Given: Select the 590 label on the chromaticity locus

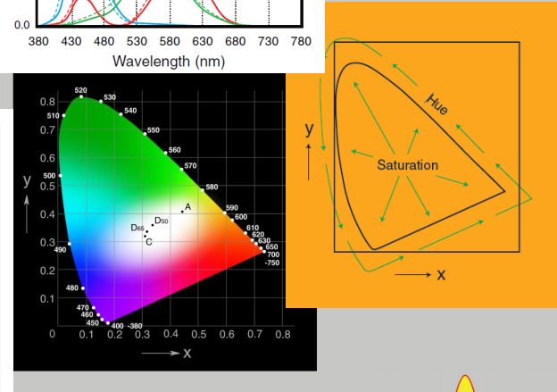Looking at the screenshot, I should 232,207.
